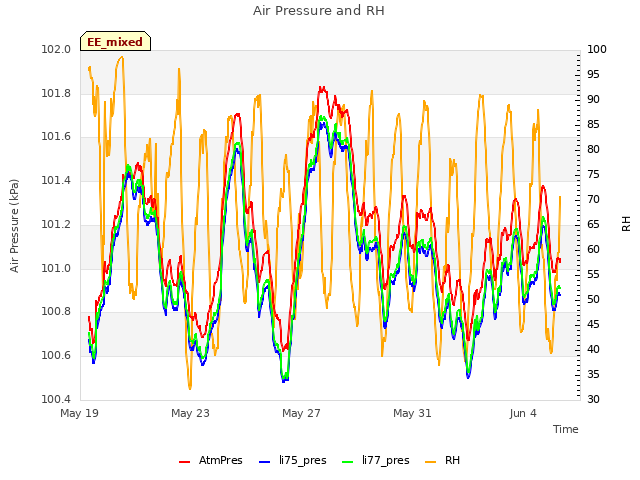The height and width of the screenshot is (480, 640).
Task: Click the May 23 x-axis tick label
Action: [x=190, y=413]
